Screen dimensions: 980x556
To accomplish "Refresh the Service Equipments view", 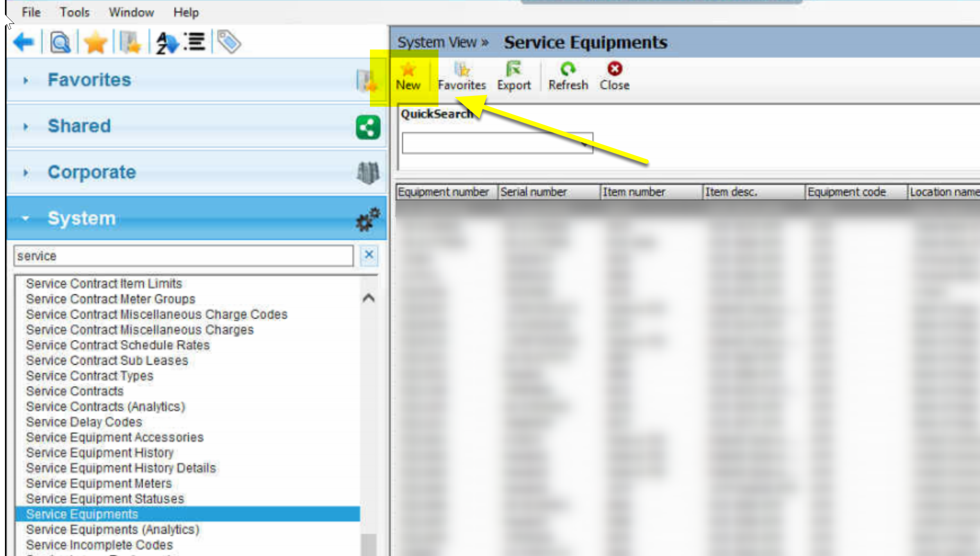I will [568, 77].
